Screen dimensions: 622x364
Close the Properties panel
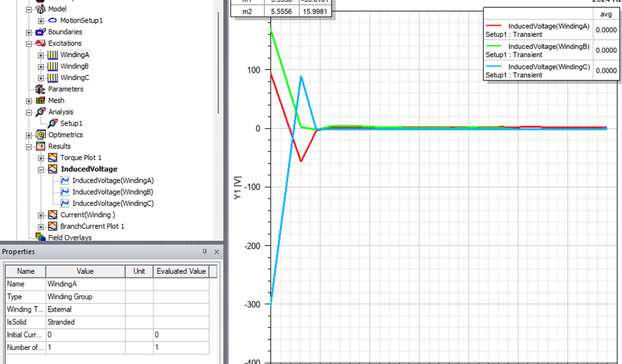216,252
